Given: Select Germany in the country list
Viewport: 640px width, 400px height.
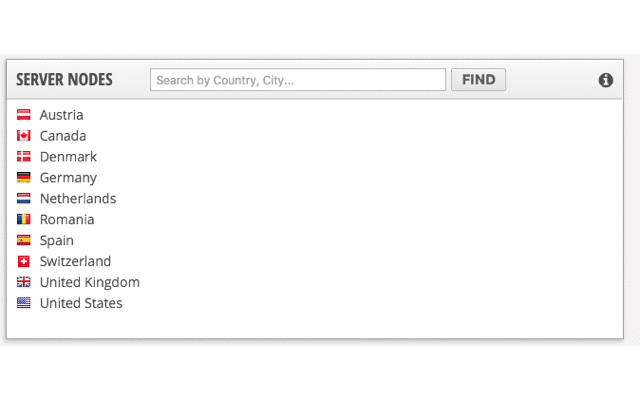Looking at the screenshot, I should coord(68,178).
